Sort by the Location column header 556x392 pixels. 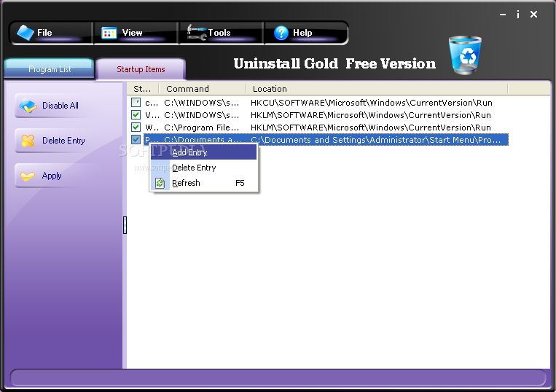coord(377,89)
